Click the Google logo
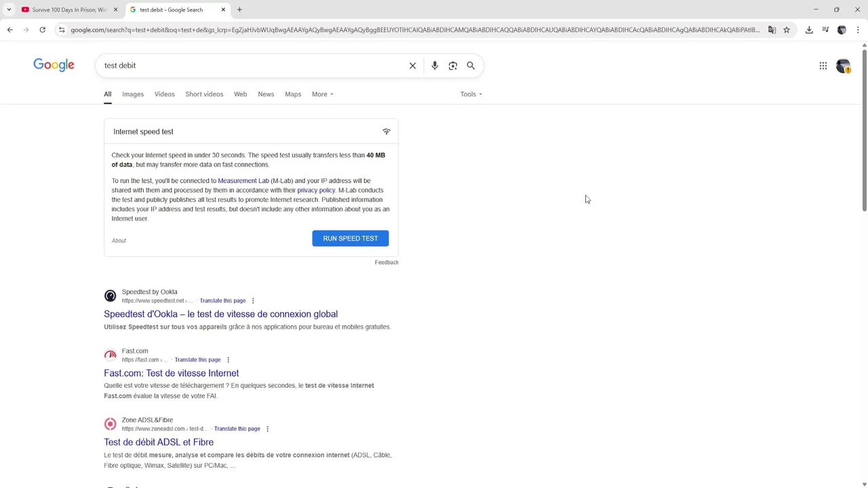 54,65
